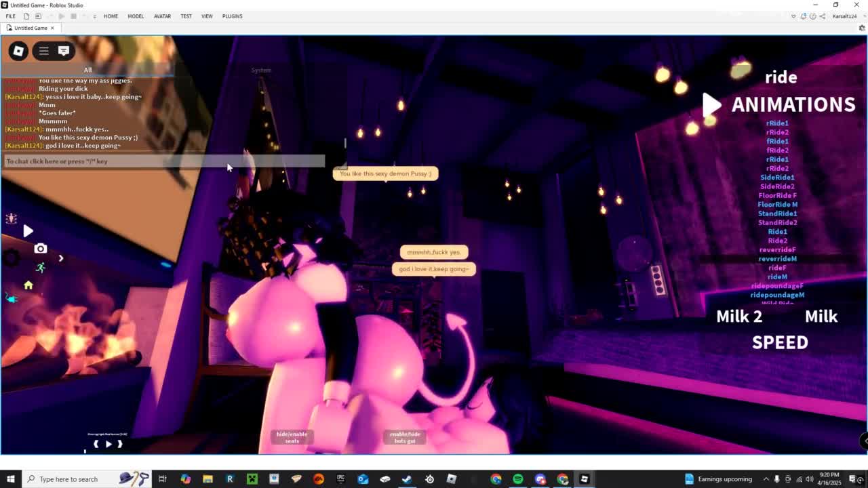The height and width of the screenshot is (488, 868).
Task: Toggle the hide/enable seats button
Action: click(x=292, y=437)
